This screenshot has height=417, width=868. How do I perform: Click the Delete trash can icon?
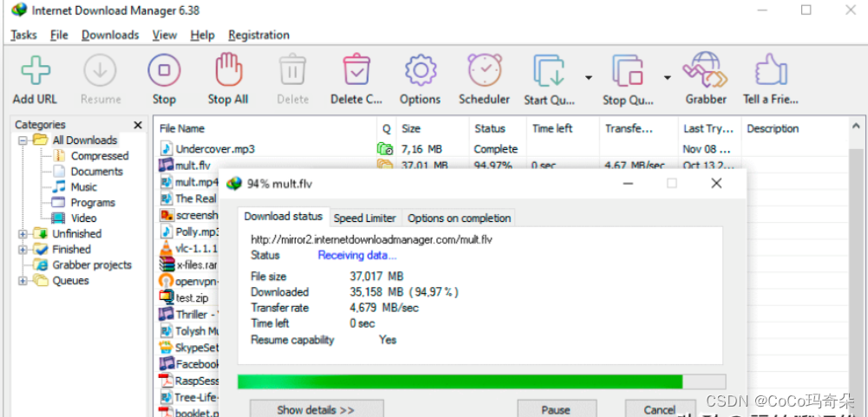pyautogui.click(x=293, y=71)
